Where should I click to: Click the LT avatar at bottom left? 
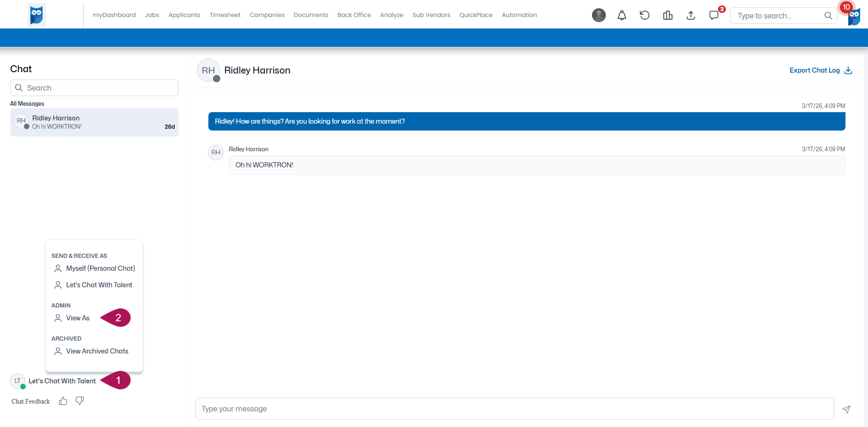[17, 381]
